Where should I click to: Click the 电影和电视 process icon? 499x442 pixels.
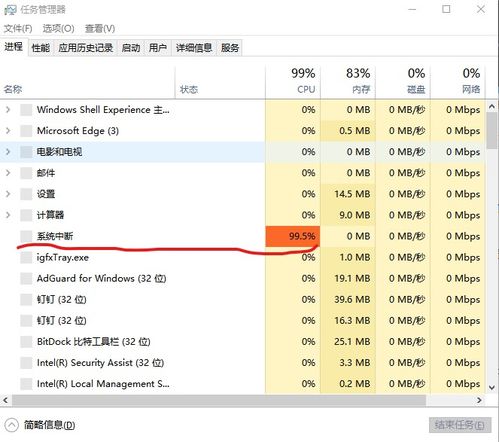coord(26,152)
